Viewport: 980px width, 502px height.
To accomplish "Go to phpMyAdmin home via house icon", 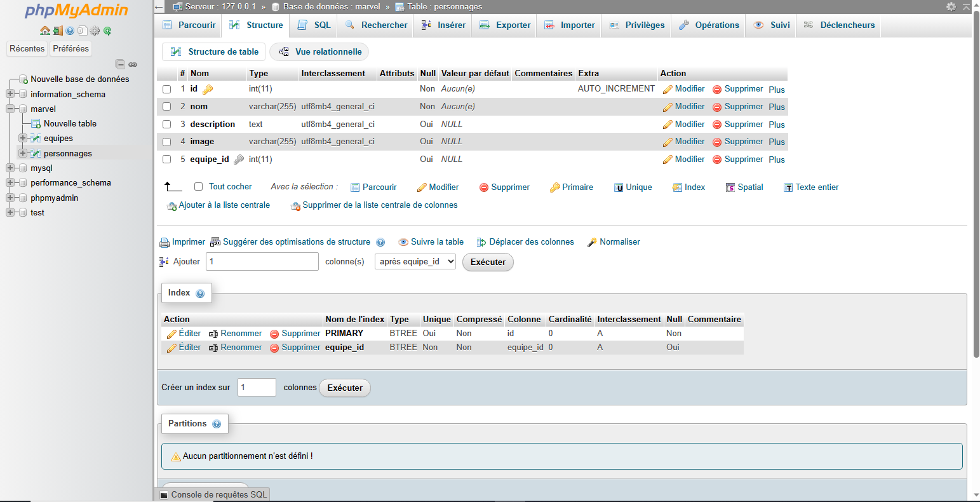I will (x=44, y=31).
